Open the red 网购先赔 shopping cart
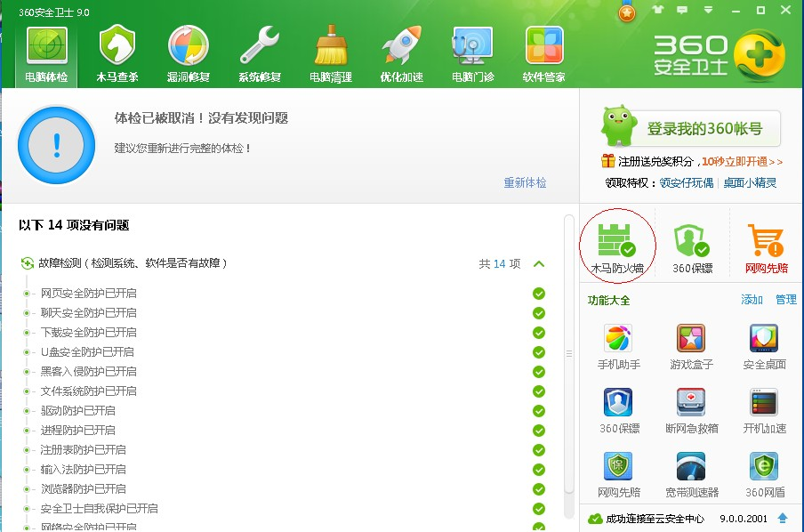Screen dimensions: 804x532 click(766, 248)
